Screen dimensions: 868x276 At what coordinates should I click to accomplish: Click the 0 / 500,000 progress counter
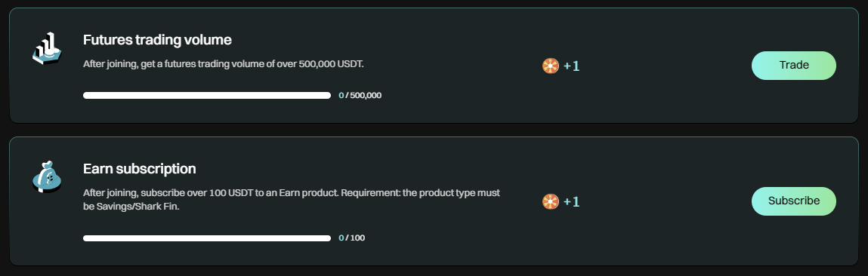[x=360, y=95]
